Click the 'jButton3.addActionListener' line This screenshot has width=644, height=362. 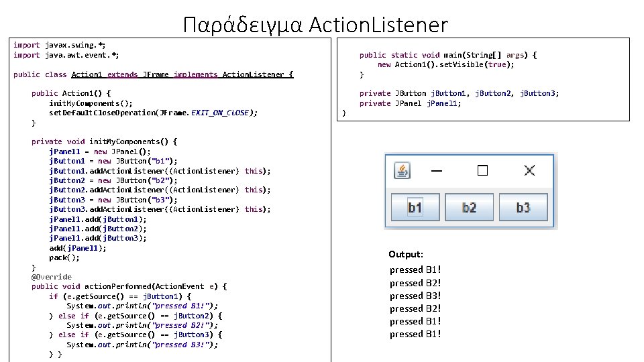point(160,209)
